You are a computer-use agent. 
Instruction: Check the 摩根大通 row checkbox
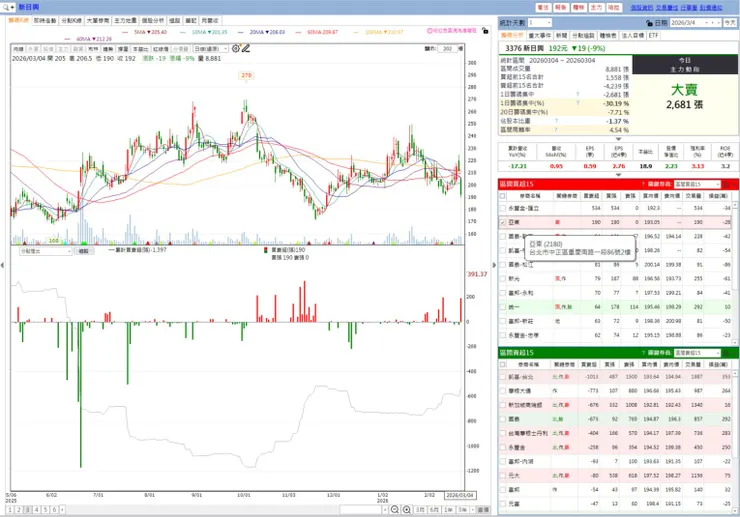click(x=503, y=391)
